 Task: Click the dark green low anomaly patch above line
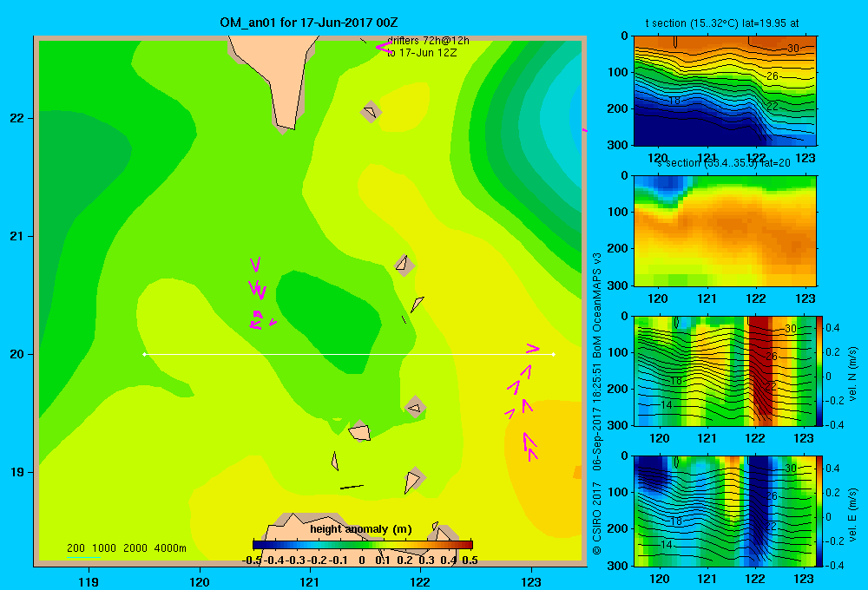pos(326,318)
